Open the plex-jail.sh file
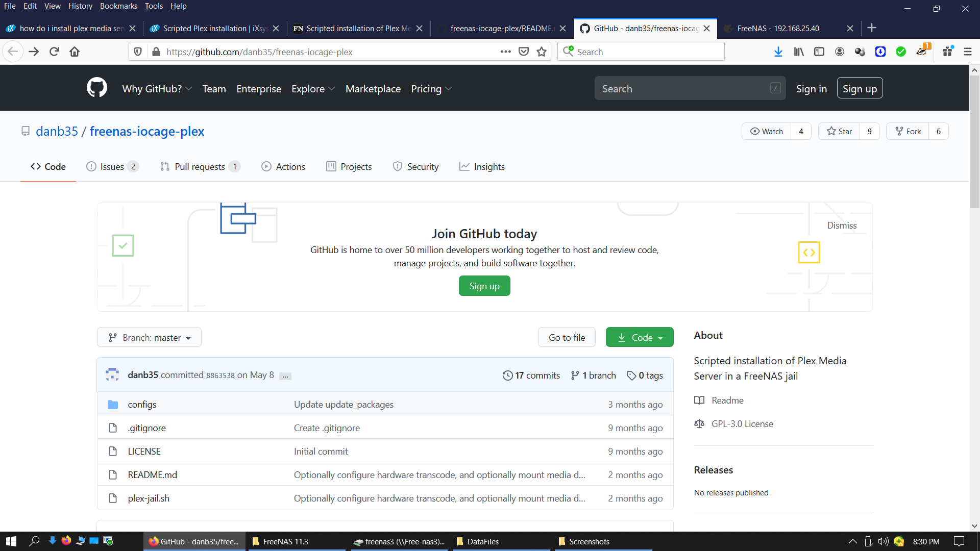 coord(149,498)
